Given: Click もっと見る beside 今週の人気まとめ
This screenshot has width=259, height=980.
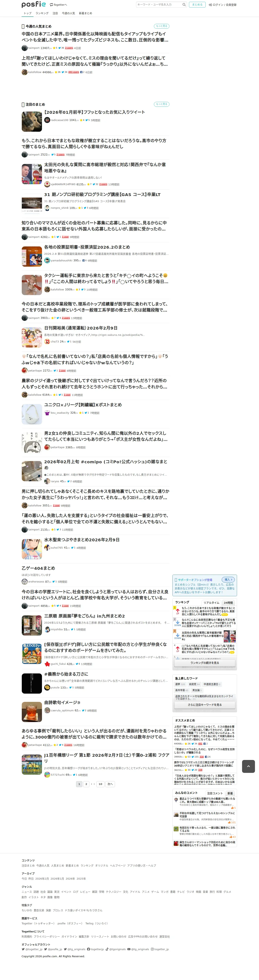Looking at the screenshot, I should tap(162, 26).
